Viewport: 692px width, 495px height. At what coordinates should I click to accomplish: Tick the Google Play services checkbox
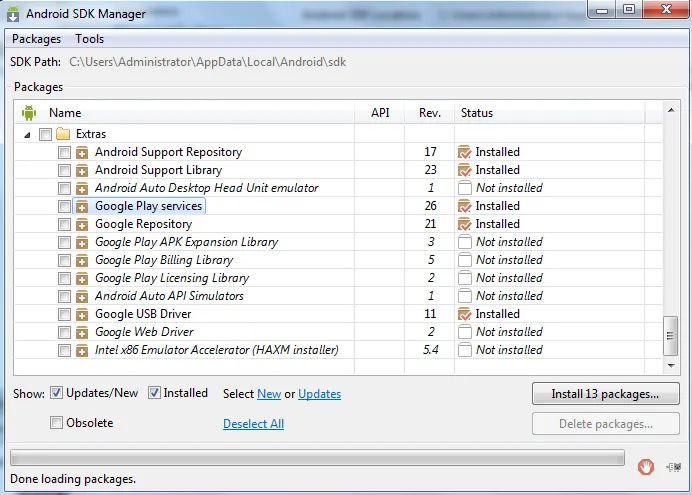(64, 206)
